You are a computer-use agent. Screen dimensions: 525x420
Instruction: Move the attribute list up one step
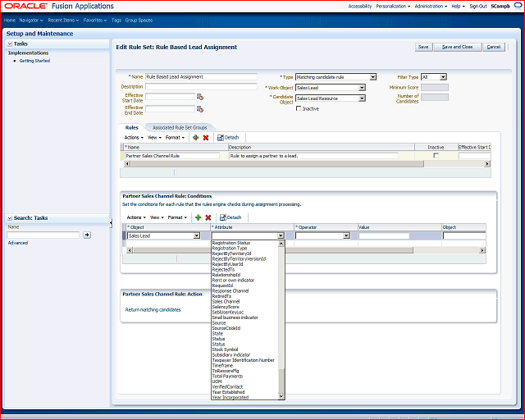[281, 244]
